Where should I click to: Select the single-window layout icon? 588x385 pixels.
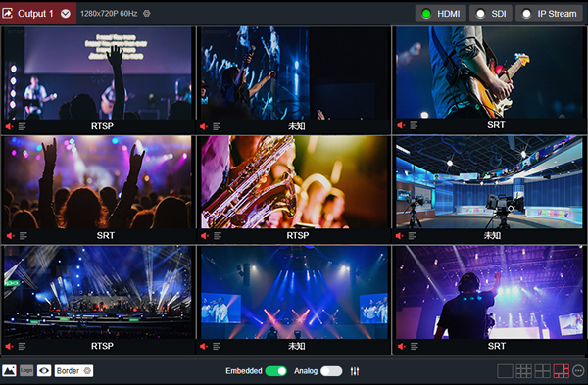pos(505,371)
